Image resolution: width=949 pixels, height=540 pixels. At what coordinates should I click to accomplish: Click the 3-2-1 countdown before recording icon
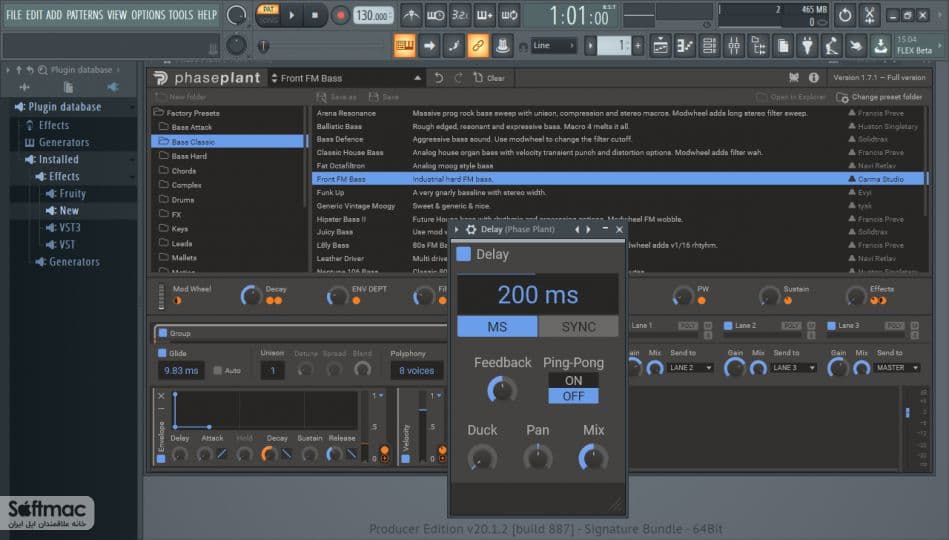(x=460, y=15)
